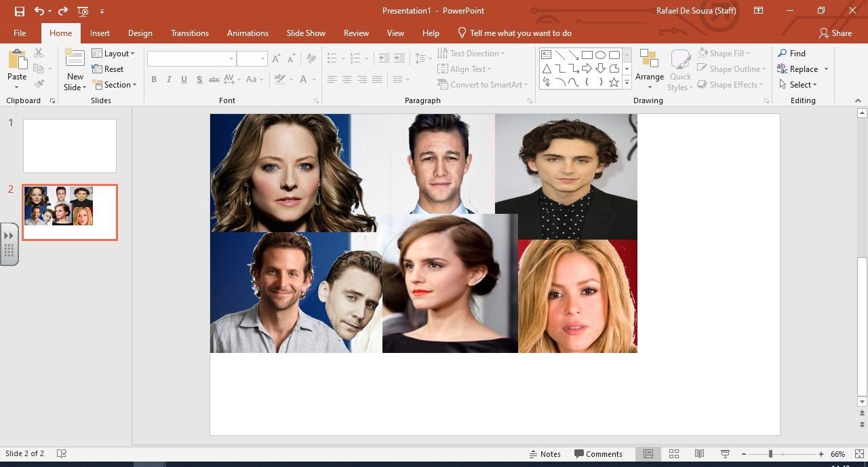Click the Save icon in title bar
This screenshot has width=868, height=467.
click(x=19, y=11)
